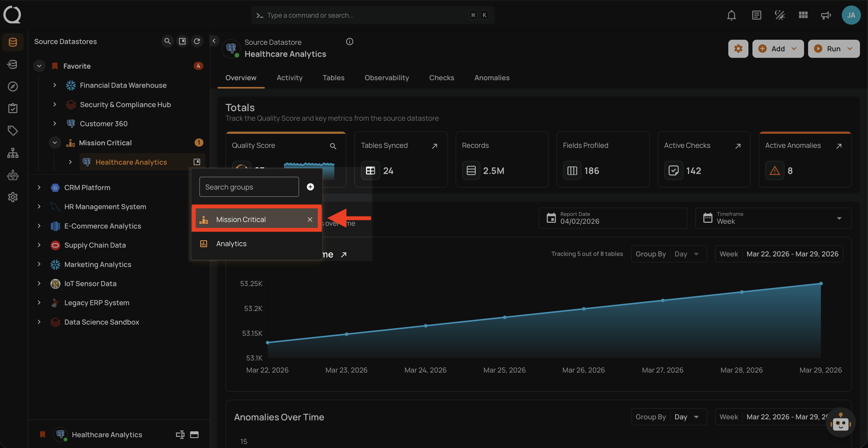Expand the CRM Platform tree node
This screenshot has height=448, width=868.
click(x=39, y=188)
